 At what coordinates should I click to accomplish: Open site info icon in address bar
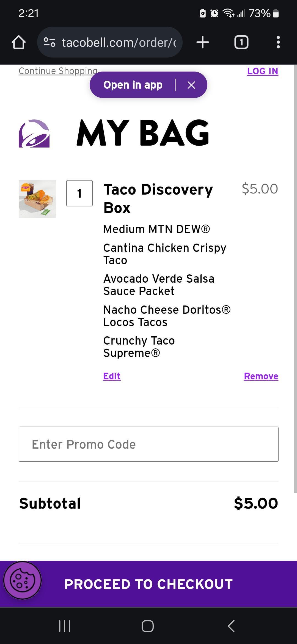click(50, 42)
